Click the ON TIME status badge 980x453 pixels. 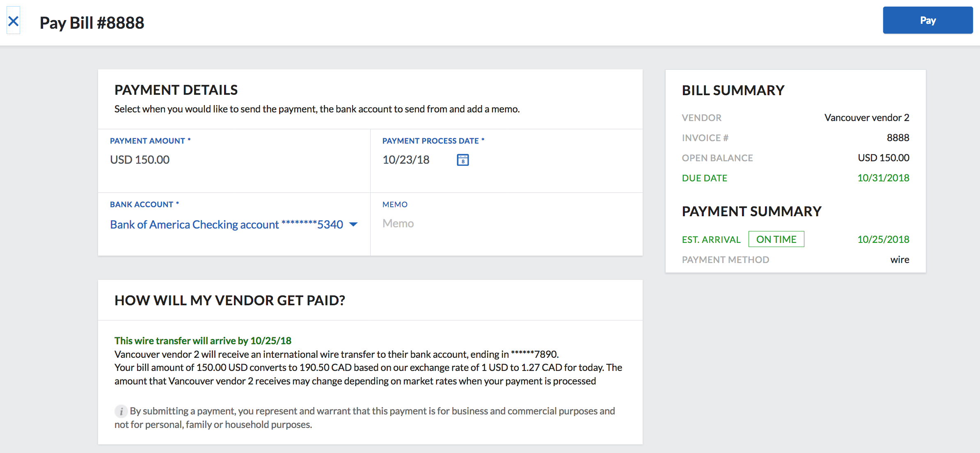pyautogui.click(x=776, y=239)
